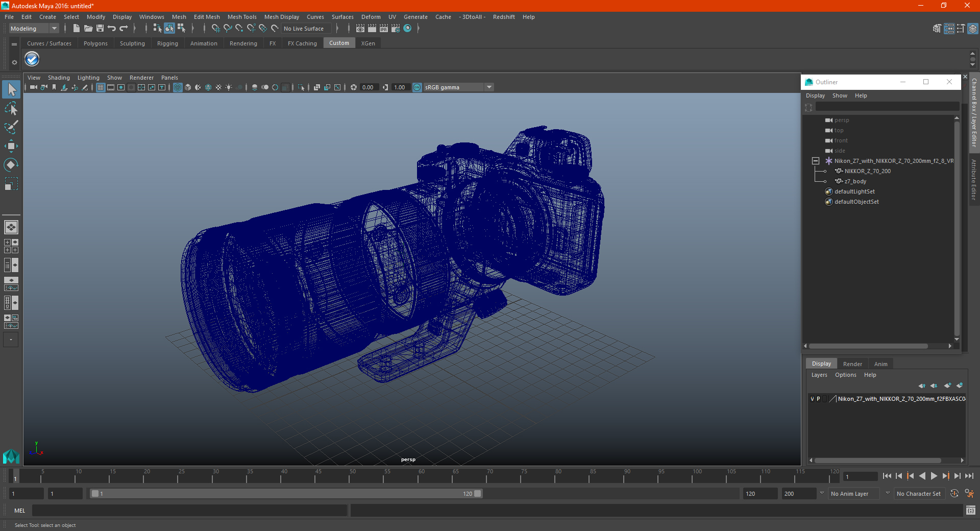The image size is (980, 531).
Task: Open a scene via folder icon
Action: click(x=88, y=29)
